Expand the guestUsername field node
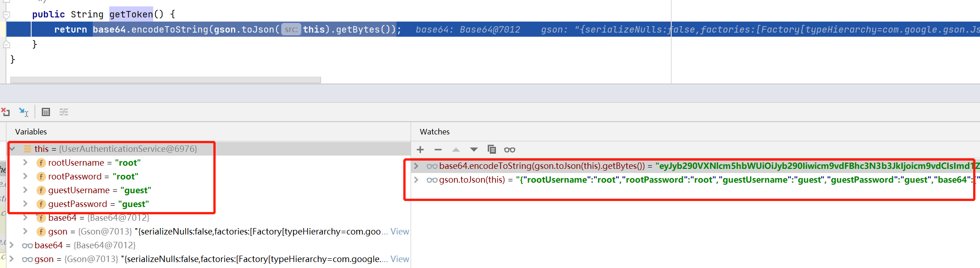Screen dimensions: 980x268 [25, 190]
